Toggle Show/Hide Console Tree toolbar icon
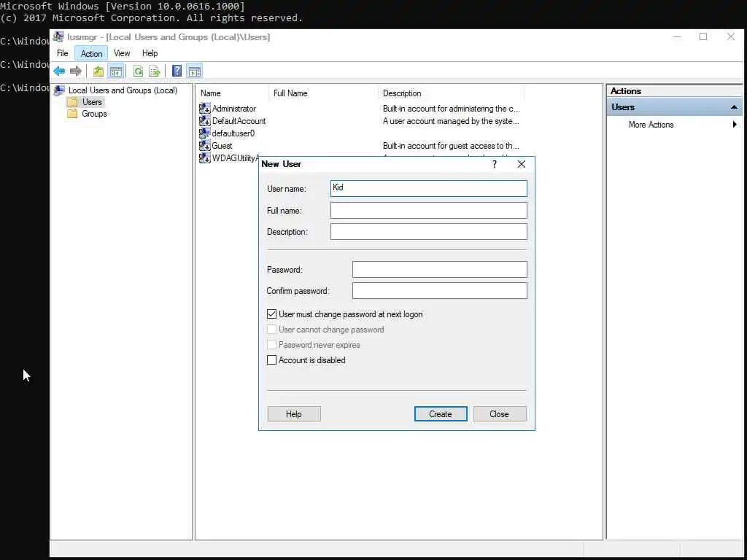The width and height of the screenshot is (747, 560). (x=116, y=71)
